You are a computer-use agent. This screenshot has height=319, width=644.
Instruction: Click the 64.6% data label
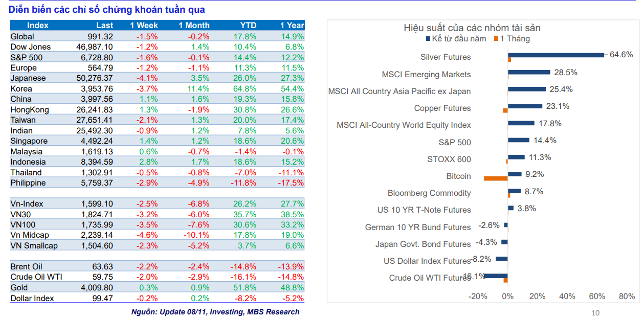[621, 55]
